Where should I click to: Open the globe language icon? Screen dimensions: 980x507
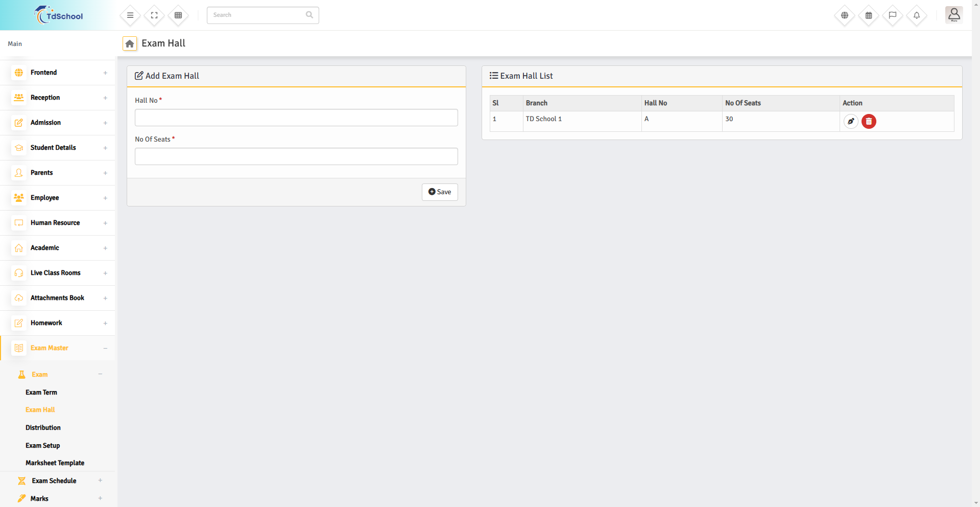(x=845, y=15)
